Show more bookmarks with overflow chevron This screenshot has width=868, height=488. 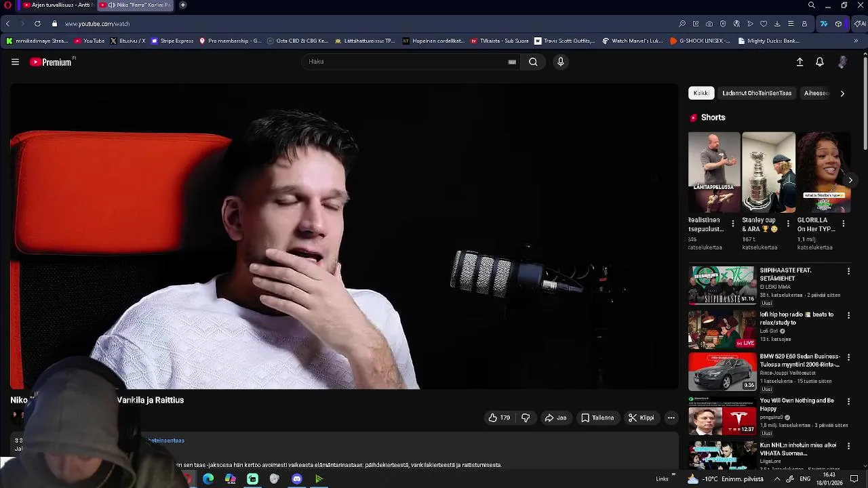click(x=856, y=41)
